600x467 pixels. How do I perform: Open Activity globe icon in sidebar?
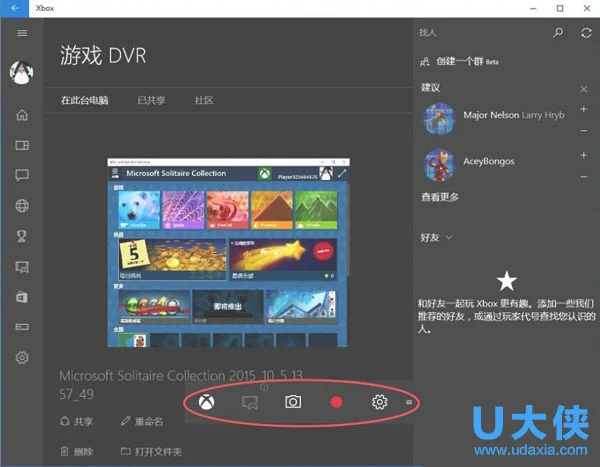22,206
